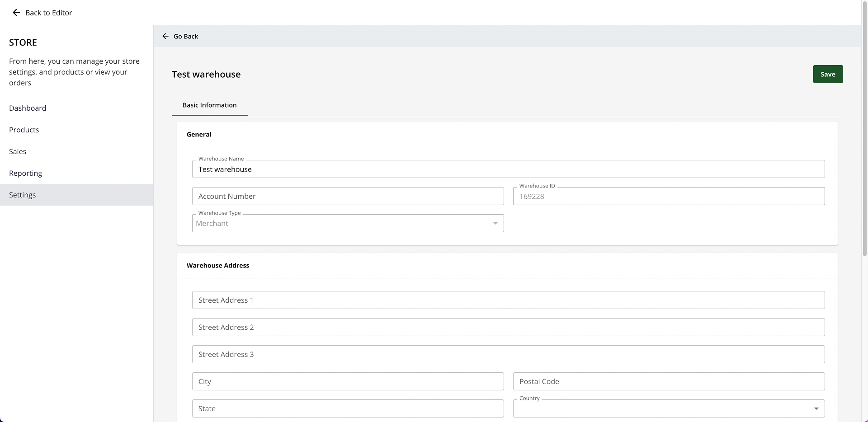Click the Go Back link text
The height and width of the screenshot is (422, 868).
(x=186, y=36)
